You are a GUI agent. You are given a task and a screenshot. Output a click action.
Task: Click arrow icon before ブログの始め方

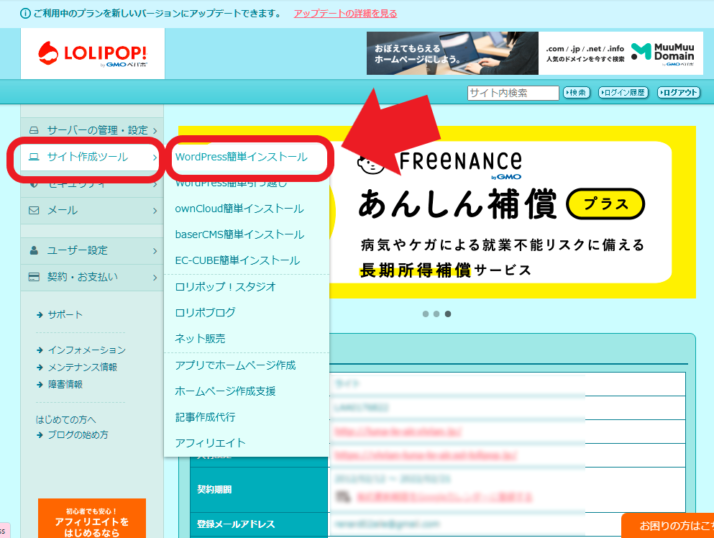40,436
